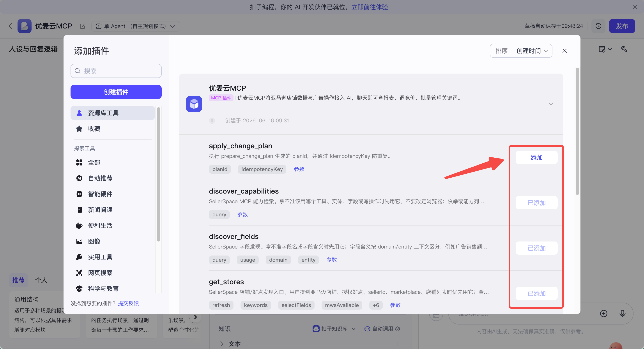
Task: Select 资源库工具 in sidebar
Action: tap(113, 113)
